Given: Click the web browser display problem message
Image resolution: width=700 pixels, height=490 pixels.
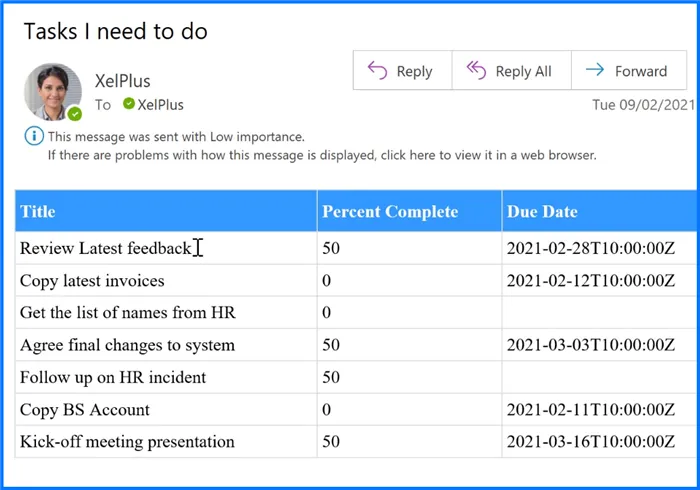Looking at the screenshot, I should tap(321, 155).
